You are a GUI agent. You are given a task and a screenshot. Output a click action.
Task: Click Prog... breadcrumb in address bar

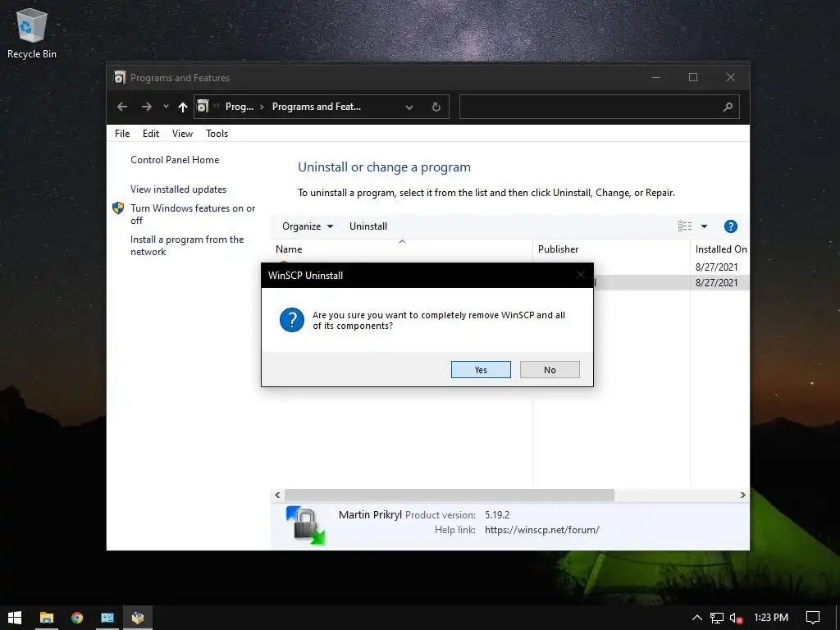[240, 107]
